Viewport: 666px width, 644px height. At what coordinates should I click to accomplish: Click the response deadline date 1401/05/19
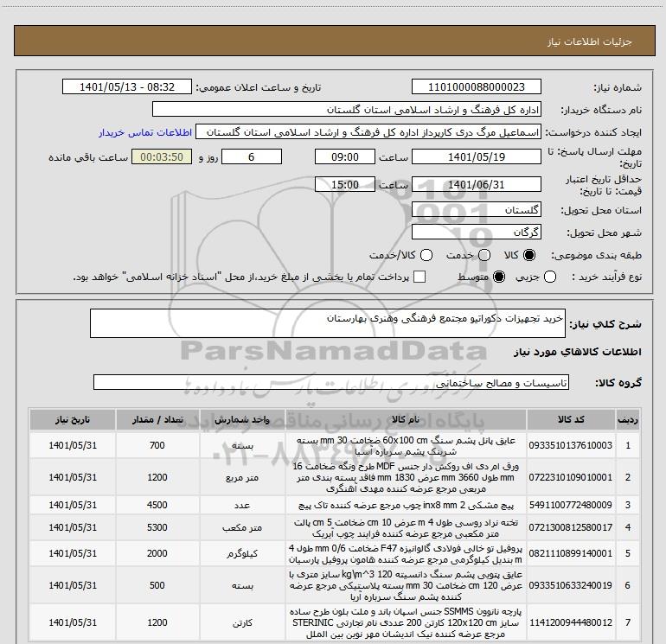(476, 157)
